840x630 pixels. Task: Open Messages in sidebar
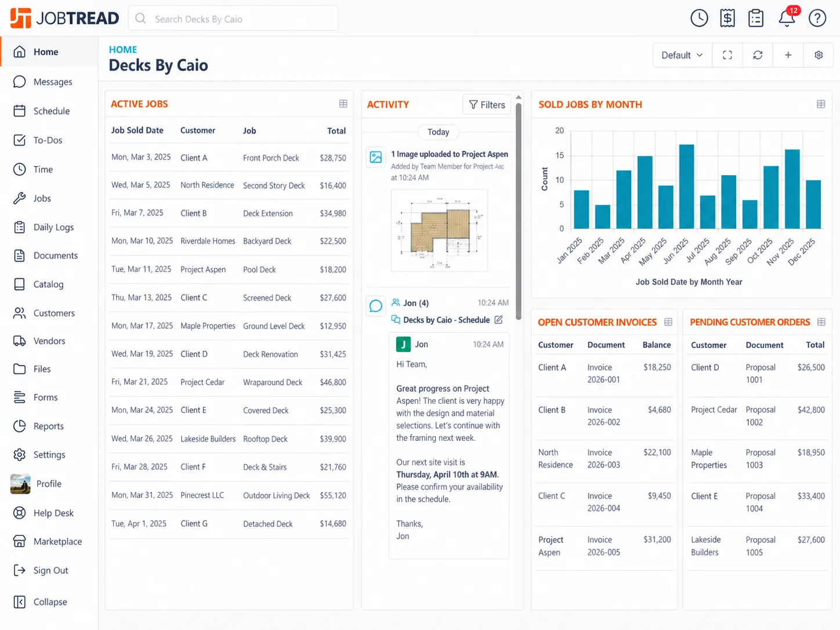pos(49,82)
